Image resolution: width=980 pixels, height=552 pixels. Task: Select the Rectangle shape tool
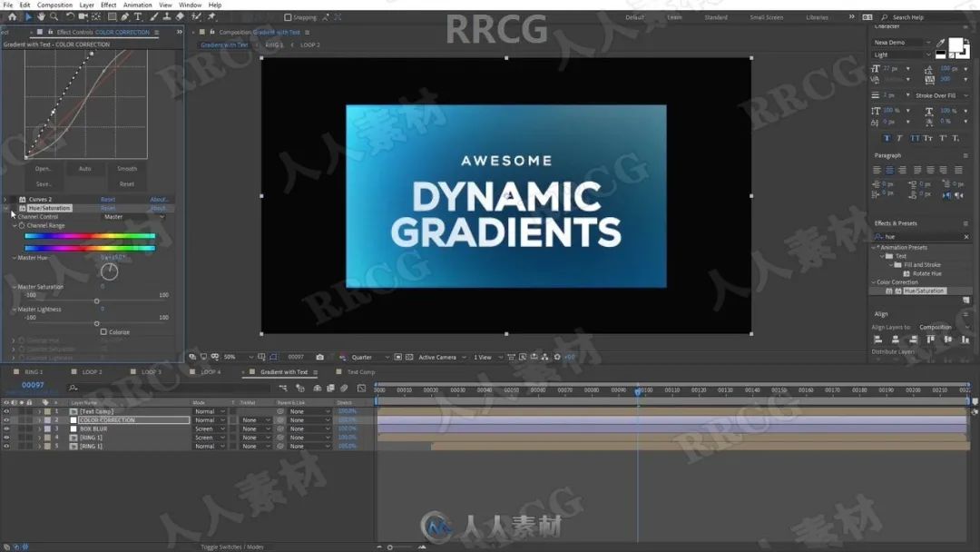click(x=112, y=16)
